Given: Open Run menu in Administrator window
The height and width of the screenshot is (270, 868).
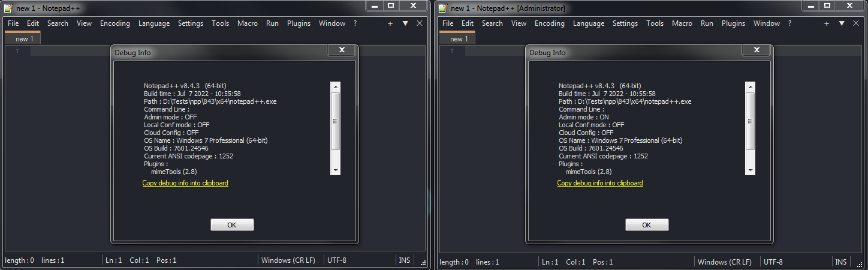Looking at the screenshot, I should [x=707, y=23].
